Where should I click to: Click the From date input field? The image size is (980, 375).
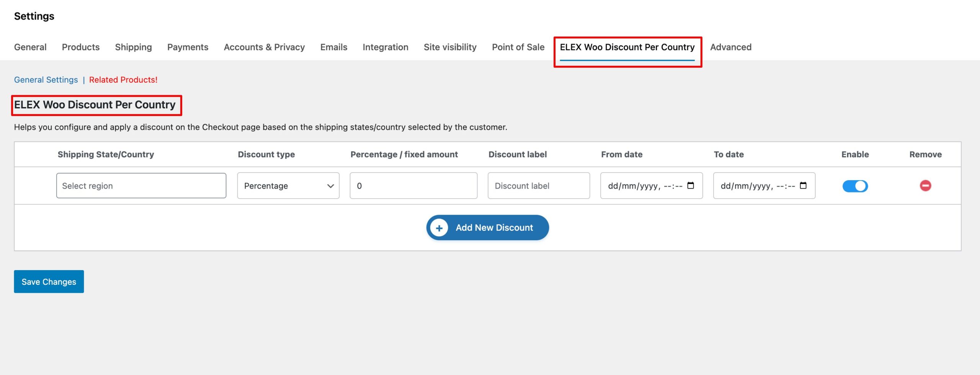pos(651,186)
